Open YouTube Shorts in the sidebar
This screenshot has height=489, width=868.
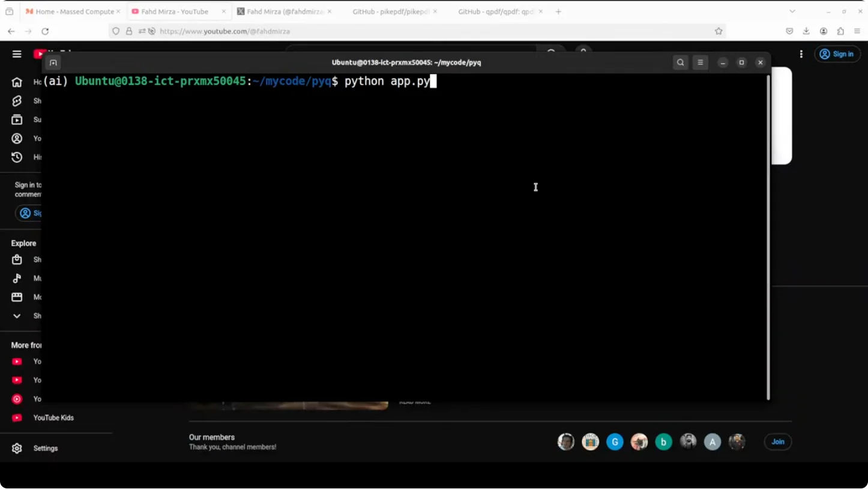click(x=17, y=101)
